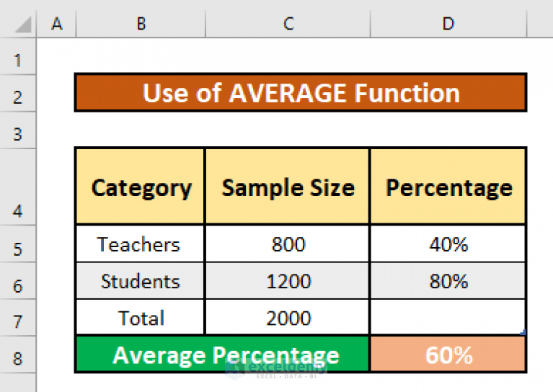Select row 5 header
The height and width of the screenshot is (392, 553).
(17, 244)
